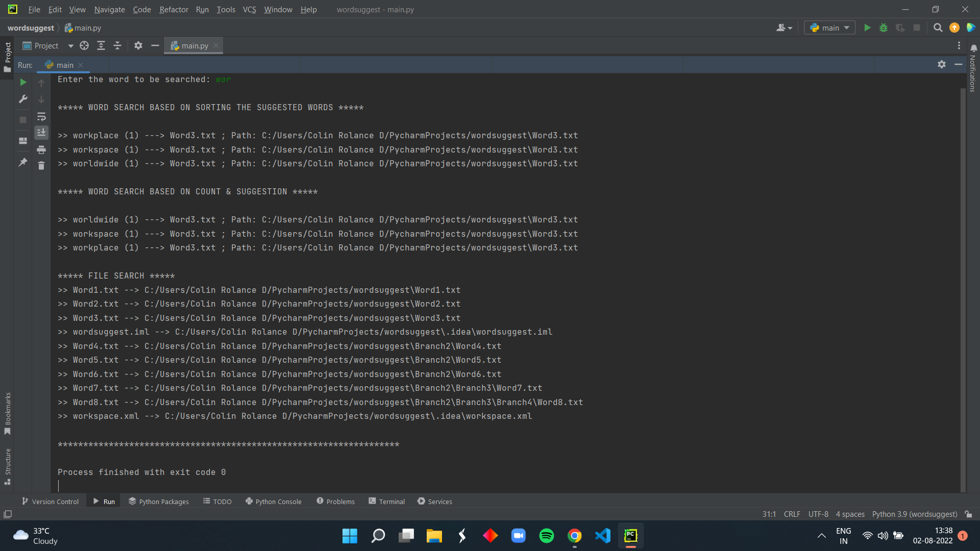Debug the main configuration with the bug icon

pyautogui.click(x=884, y=28)
